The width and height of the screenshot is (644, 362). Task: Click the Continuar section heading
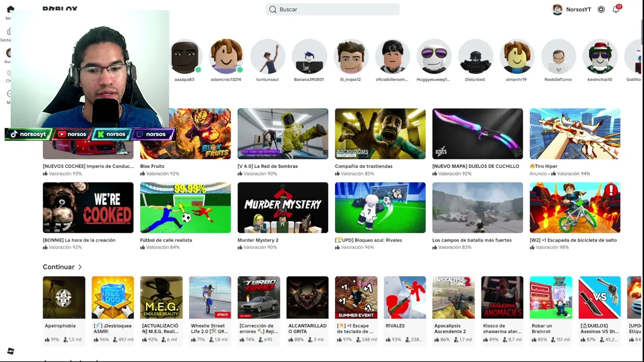(59, 267)
